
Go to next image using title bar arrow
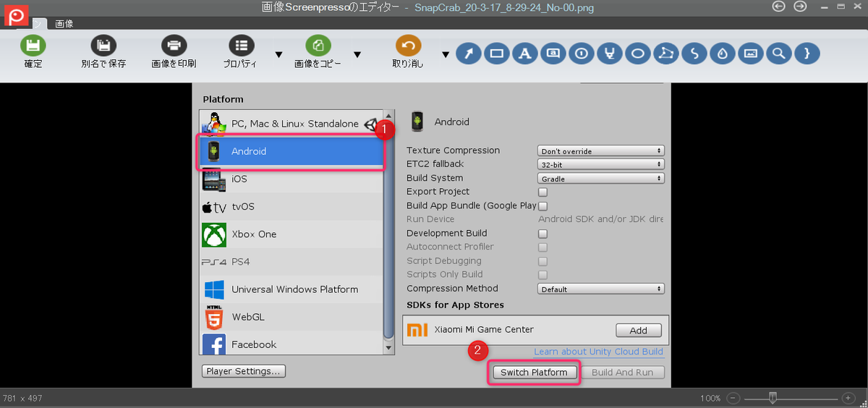click(x=800, y=7)
